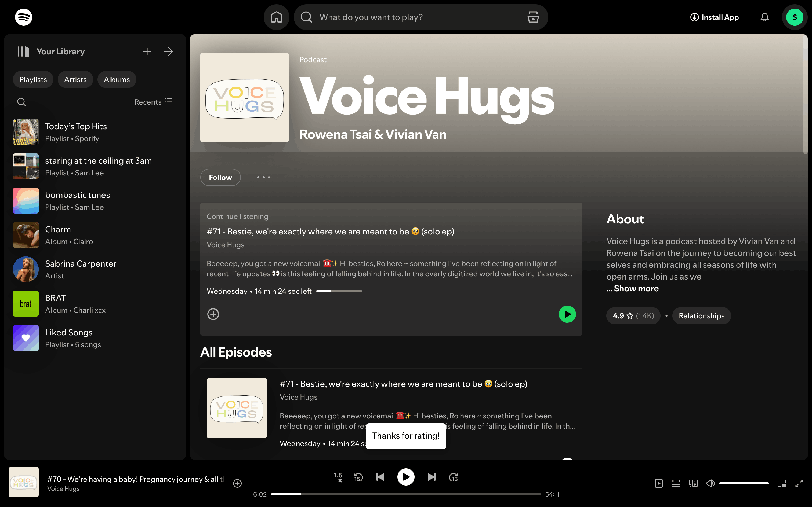Viewport: 812px width, 507px height.
Task: Toggle Follow for Voice Hugs podcast
Action: (x=220, y=177)
